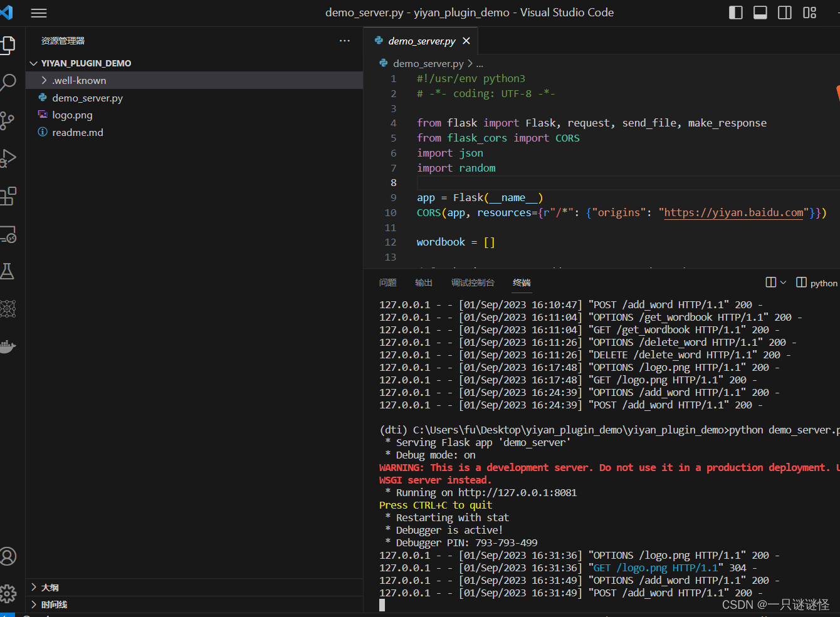Open the Run and Debug view
Image resolution: width=840 pixels, height=617 pixels.
coord(8,158)
